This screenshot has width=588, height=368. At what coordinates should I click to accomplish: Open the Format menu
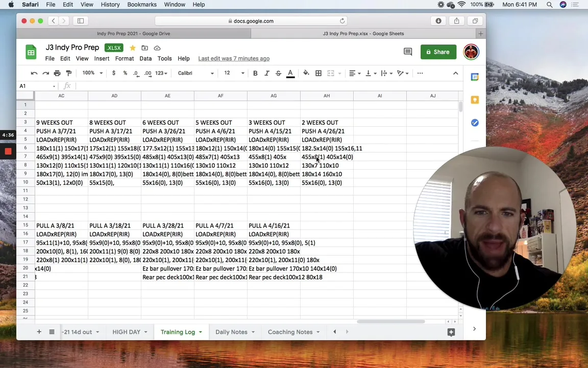[x=125, y=59]
